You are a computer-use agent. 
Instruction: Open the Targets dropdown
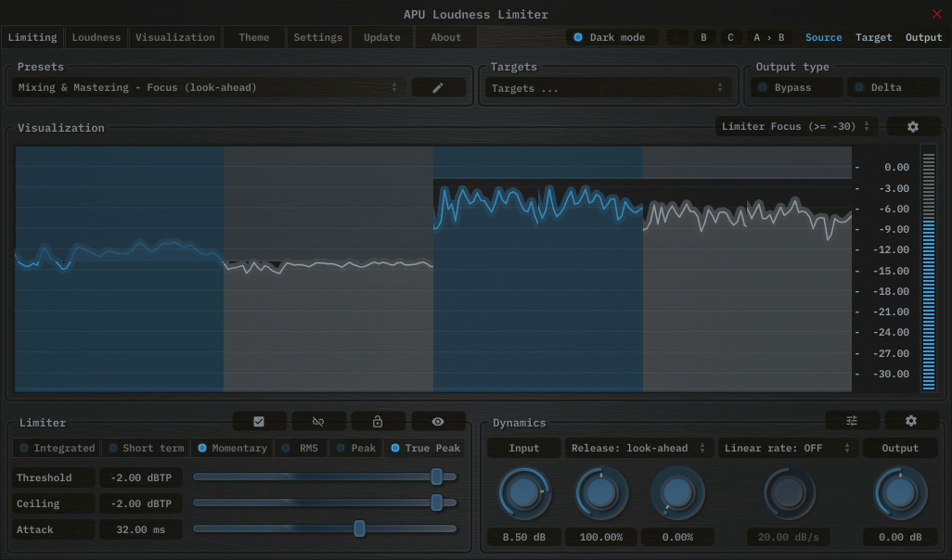(608, 87)
